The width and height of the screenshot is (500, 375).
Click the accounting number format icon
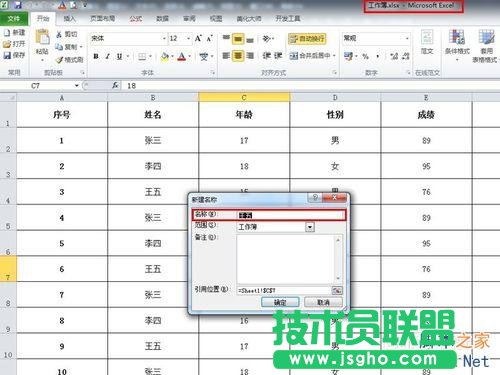(348, 56)
